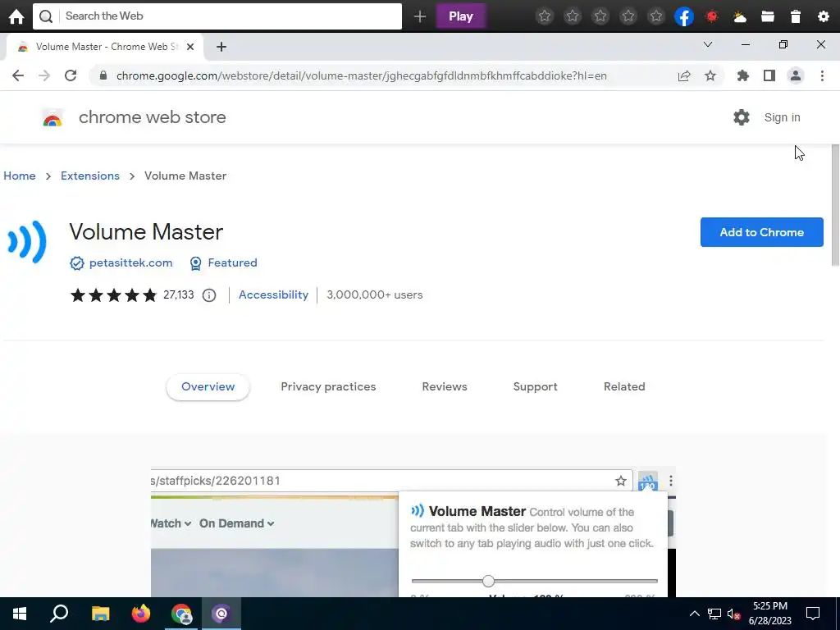Viewport: 840px width, 630px height.
Task: Open File Explorer from taskbar
Action: (x=100, y=614)
